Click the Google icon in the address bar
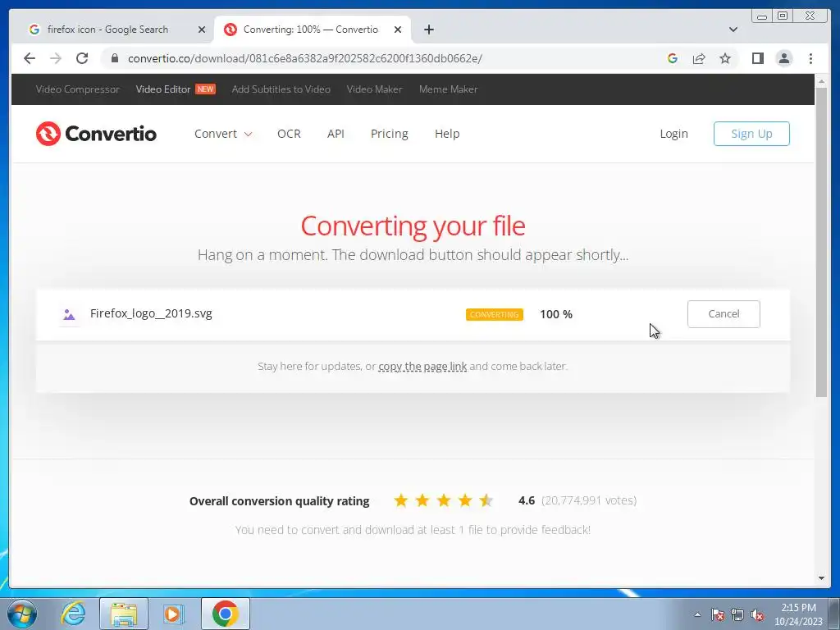Screen dimensions: 840x630 673,58
